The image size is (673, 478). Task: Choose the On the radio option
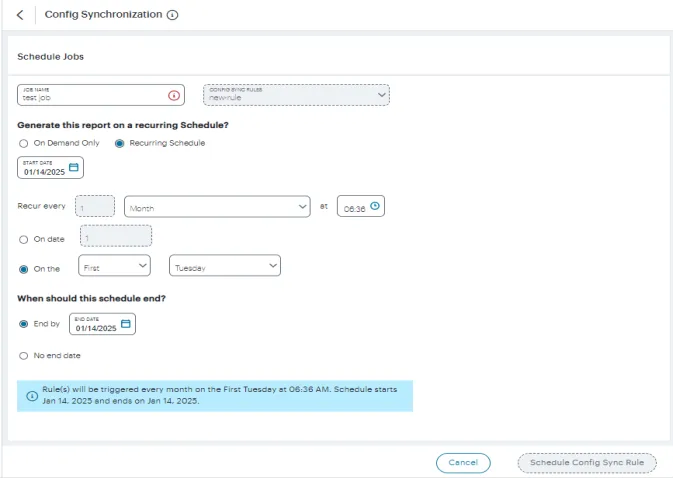pos(24,269)
